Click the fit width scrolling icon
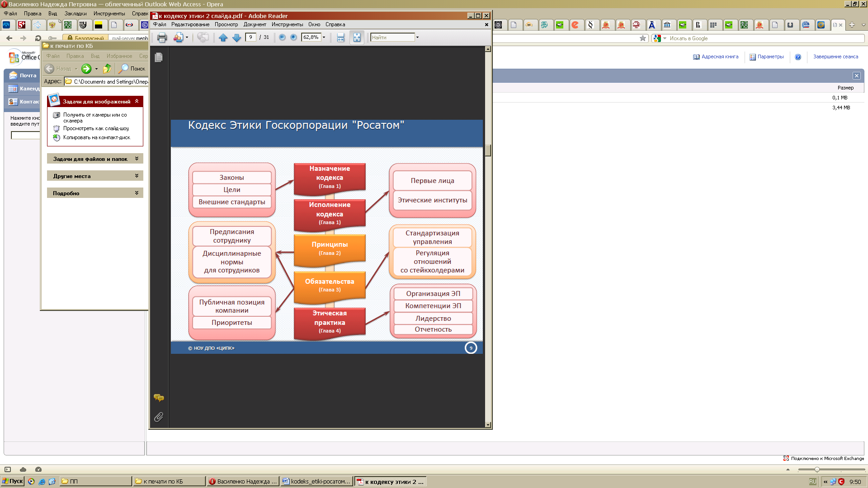The width and height of the screenshot is (868, 488). (x=340, y=38)
